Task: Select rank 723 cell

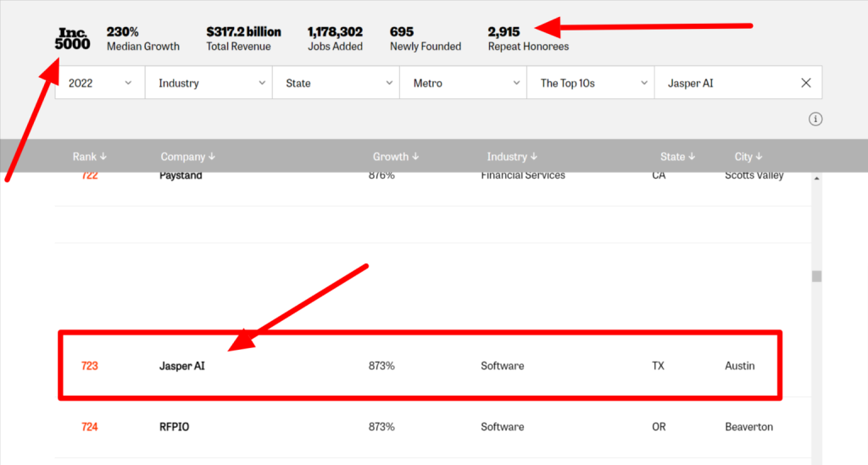Action: click(89, 366)
